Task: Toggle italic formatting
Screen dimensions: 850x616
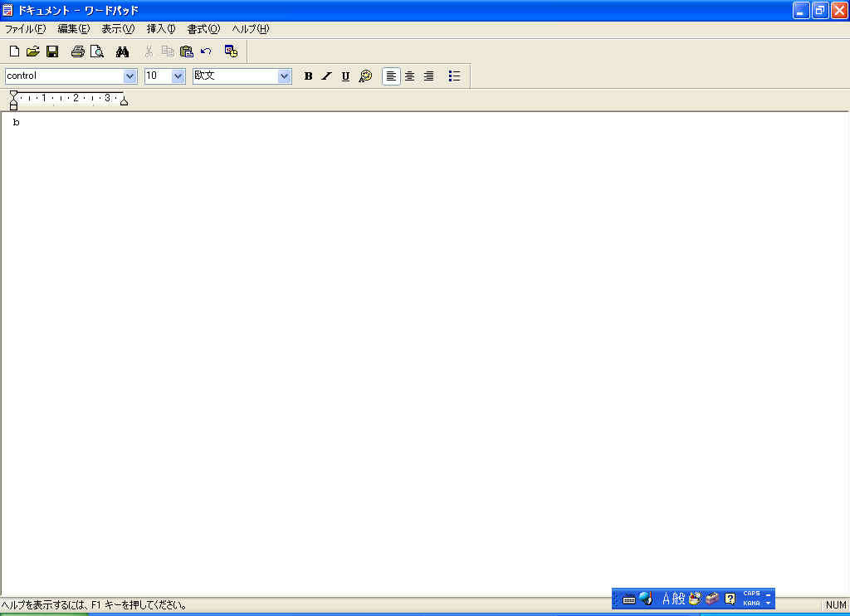Action: [326, 76]
